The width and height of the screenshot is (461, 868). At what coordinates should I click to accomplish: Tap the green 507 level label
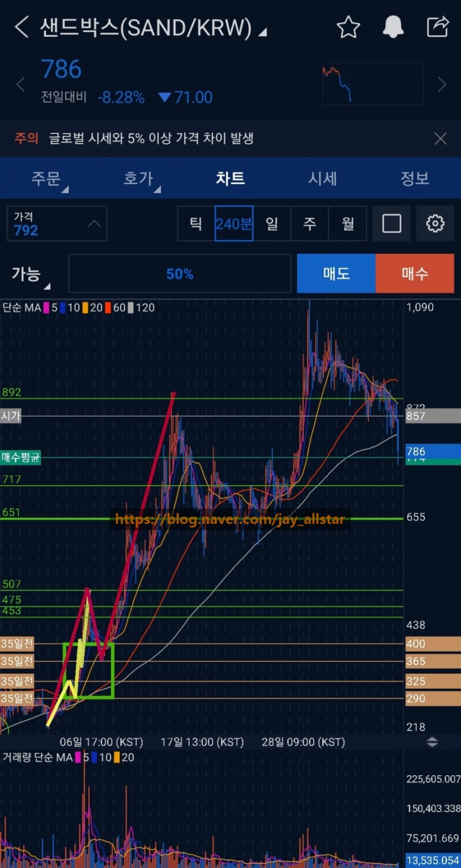12,584
